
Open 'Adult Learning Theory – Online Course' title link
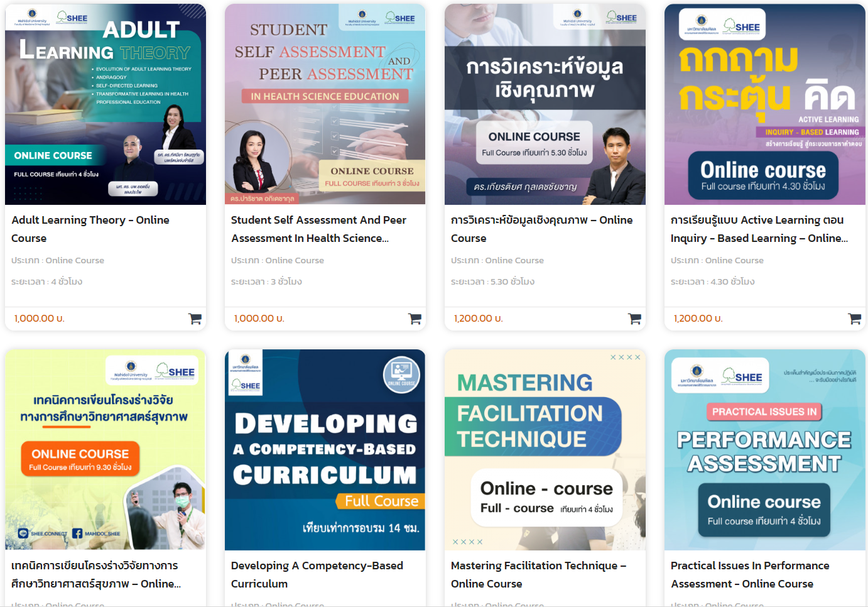tap(90, 229)
